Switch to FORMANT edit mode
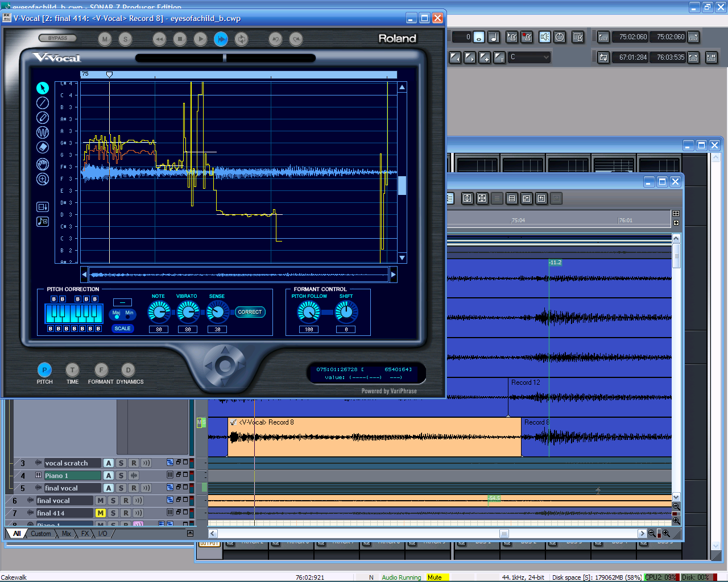728x582 pixels. click(x=101, y=370)
